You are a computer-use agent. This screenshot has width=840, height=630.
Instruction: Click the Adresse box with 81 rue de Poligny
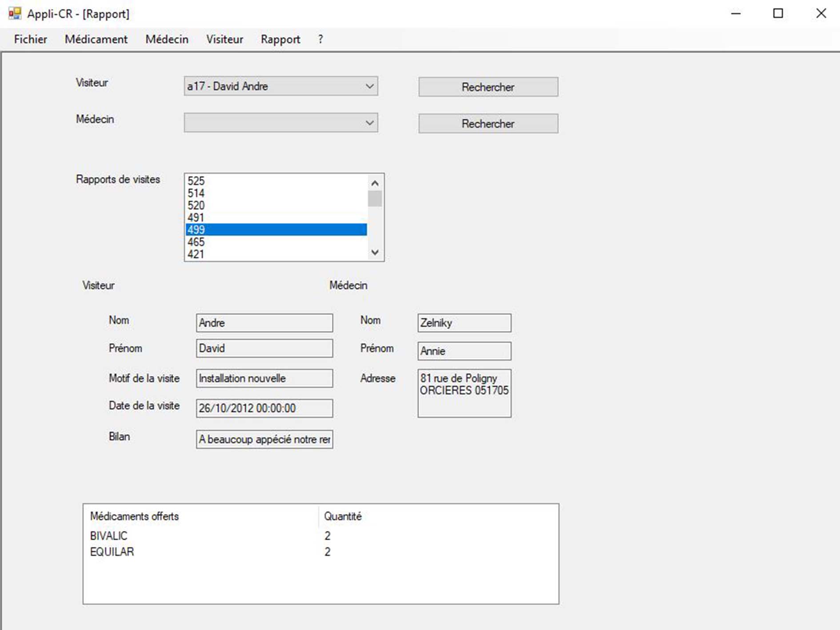[x=464, y=393]
